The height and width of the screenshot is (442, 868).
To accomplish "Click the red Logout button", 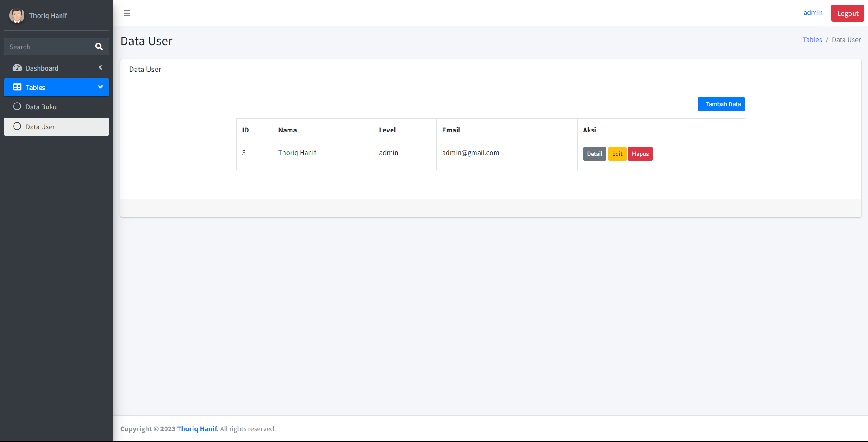I will (847, 14).
